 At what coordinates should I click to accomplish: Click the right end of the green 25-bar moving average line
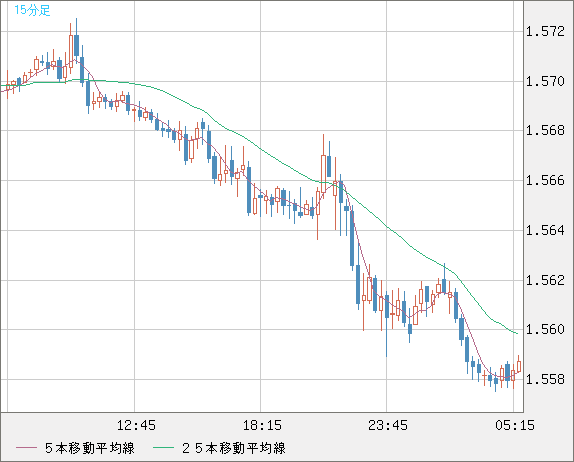[x=517, y=333]
